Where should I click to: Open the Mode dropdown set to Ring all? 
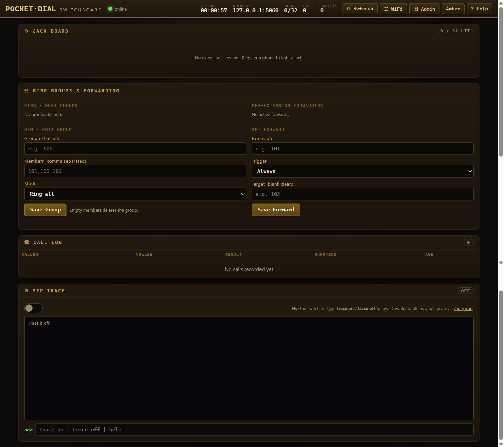click(135, 194)
